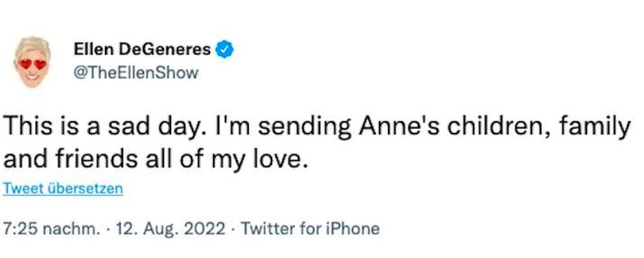This screenshot has width=644, height=258.
Task: Open Ellen DeGeneres' cartoon profile avatar
Action: pos(32,62)
